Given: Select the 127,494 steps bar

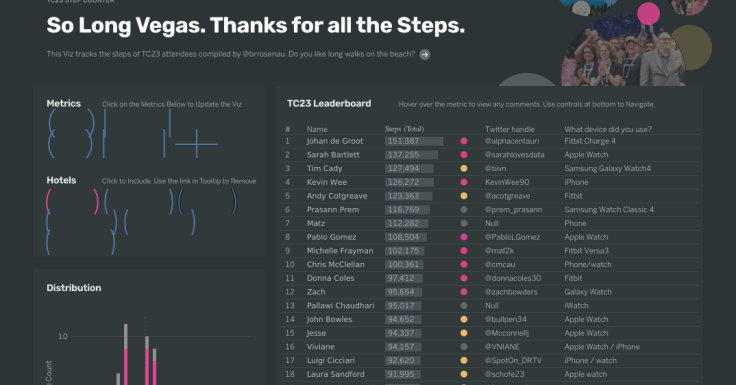Looking at the screenshot, I should 409,168.
